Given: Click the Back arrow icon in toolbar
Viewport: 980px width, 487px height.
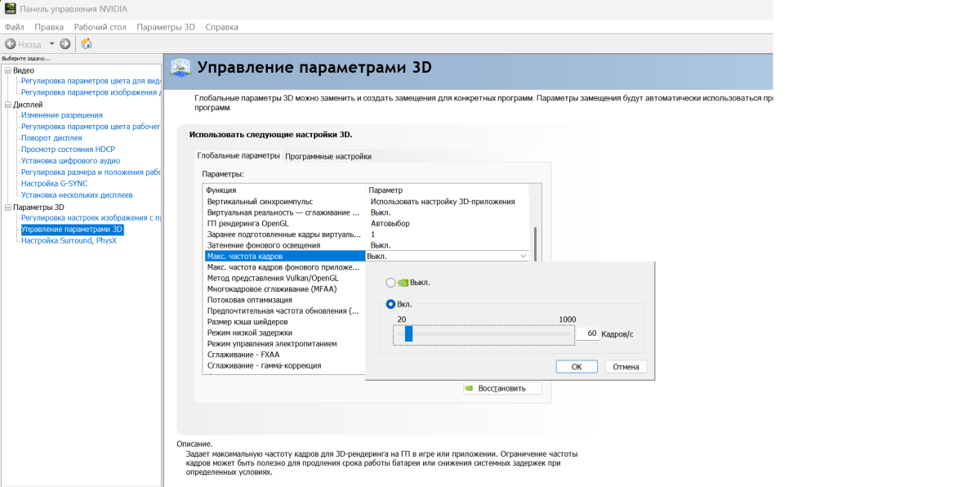Looking at the screenshot, I should pos(10,43).
